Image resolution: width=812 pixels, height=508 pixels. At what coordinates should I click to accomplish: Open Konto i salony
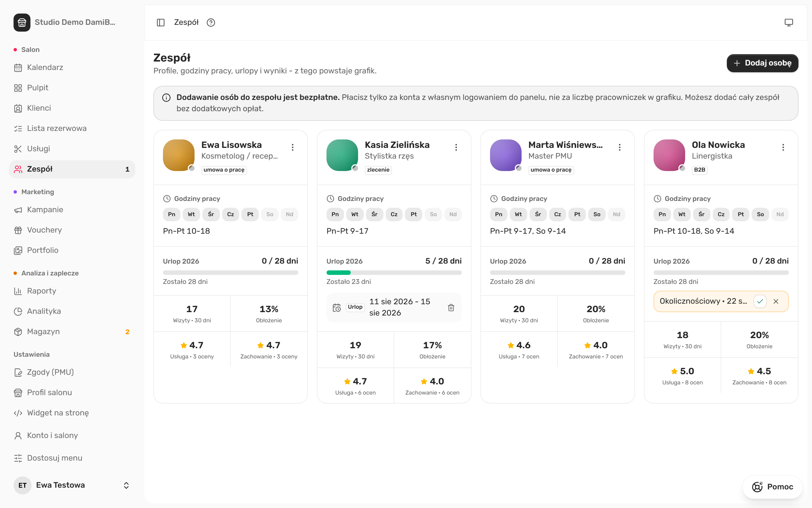coord(72,435)
